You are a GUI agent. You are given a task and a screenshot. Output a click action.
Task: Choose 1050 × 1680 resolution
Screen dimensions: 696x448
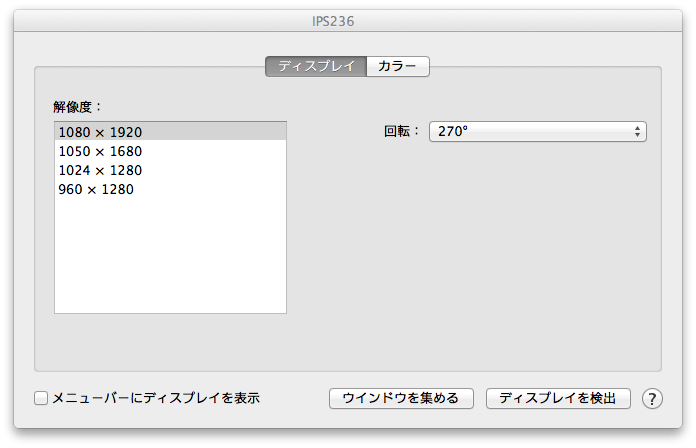100,151
